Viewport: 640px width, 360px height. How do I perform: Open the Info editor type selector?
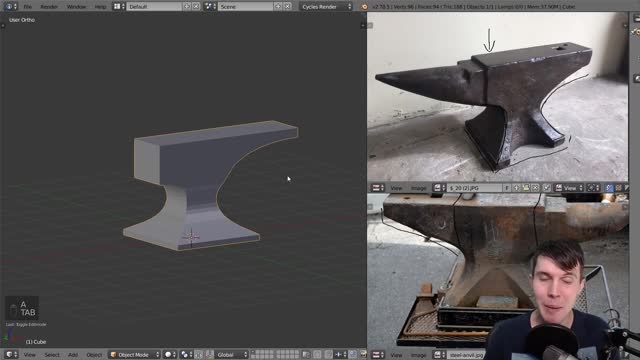(x=10, y=7)
